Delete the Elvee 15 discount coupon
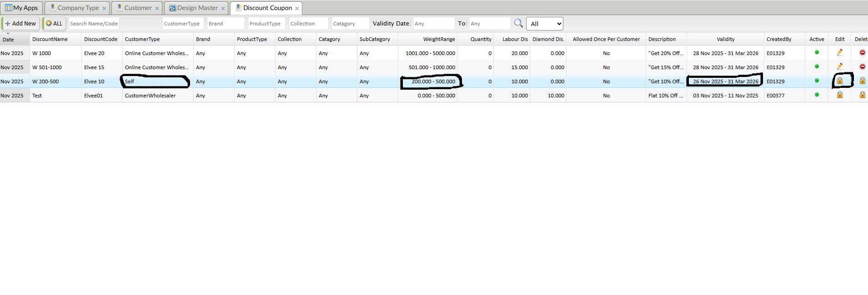The height and width of the screenshot is (295, 868). [862, 67]
